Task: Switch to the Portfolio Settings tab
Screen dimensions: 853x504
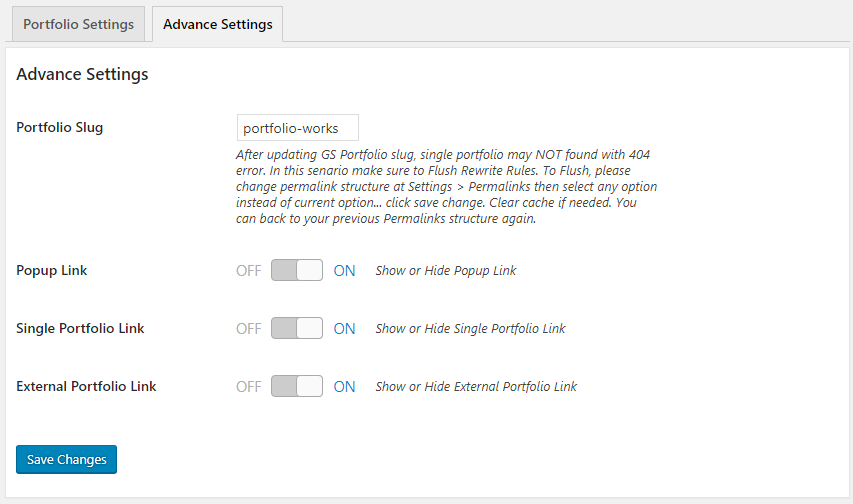Action: coord(78,24)
